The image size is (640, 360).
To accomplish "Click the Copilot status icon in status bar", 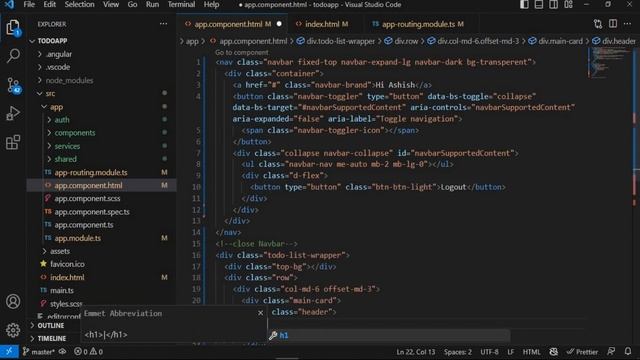I will tap(553, 351).
